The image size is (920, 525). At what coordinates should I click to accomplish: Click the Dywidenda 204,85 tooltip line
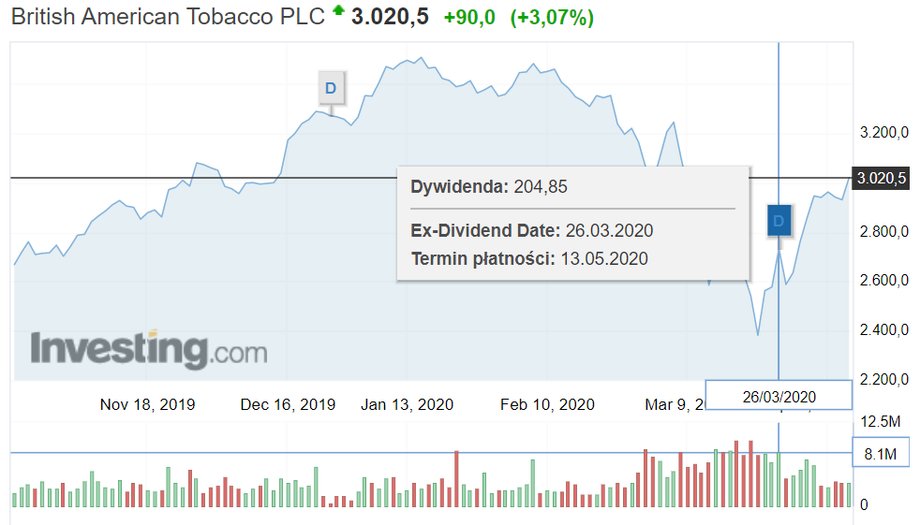pos(489,187)
